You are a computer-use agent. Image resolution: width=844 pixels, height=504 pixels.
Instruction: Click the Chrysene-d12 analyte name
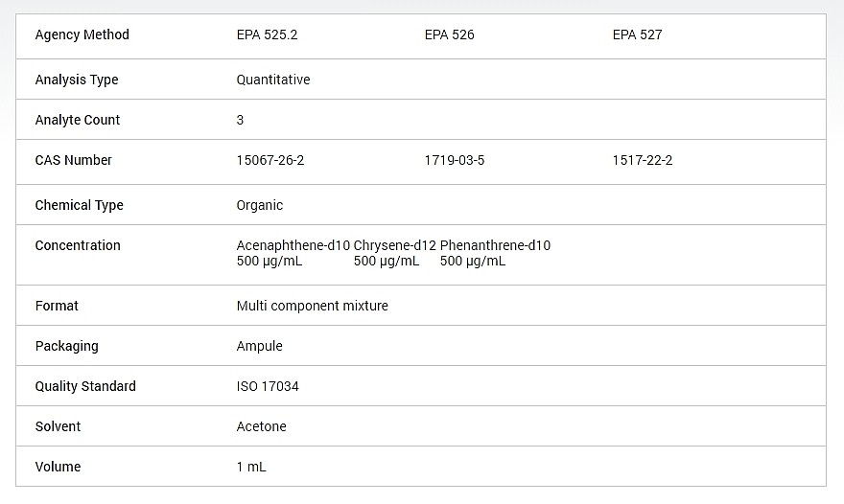395,246
